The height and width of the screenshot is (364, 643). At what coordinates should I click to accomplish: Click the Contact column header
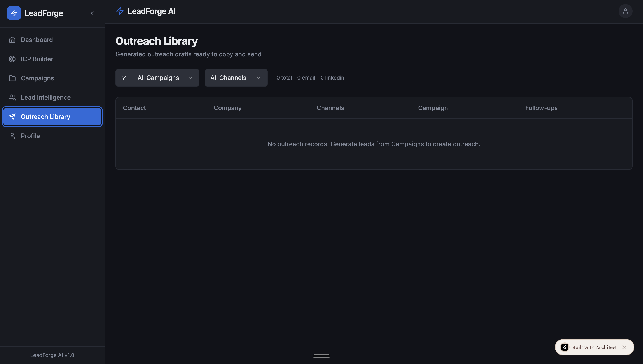[134, 108]
